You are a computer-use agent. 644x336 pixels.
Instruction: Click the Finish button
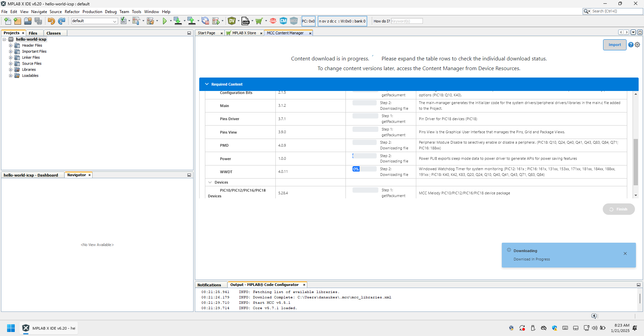(619, 209)
